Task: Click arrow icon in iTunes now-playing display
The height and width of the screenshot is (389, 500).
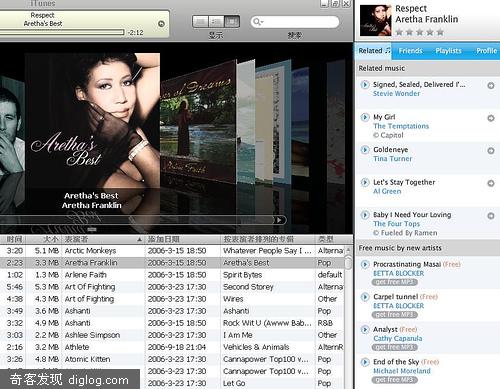Action: tap(161, 24)
